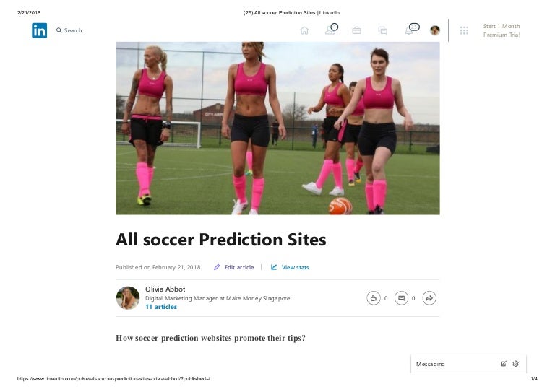This screenshot has height=392, width=555.
Task: Open the Messaging nav icon
Action: [382, 31]
